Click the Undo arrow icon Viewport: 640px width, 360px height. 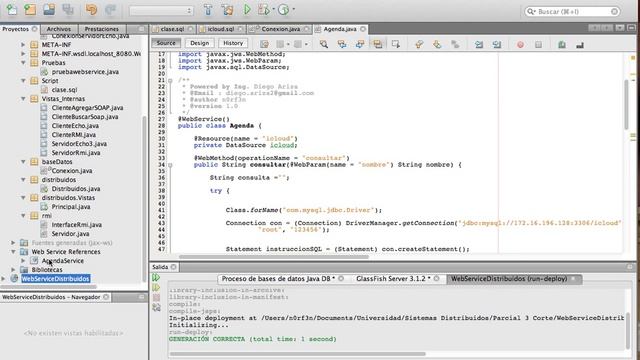tap(91, 9)
